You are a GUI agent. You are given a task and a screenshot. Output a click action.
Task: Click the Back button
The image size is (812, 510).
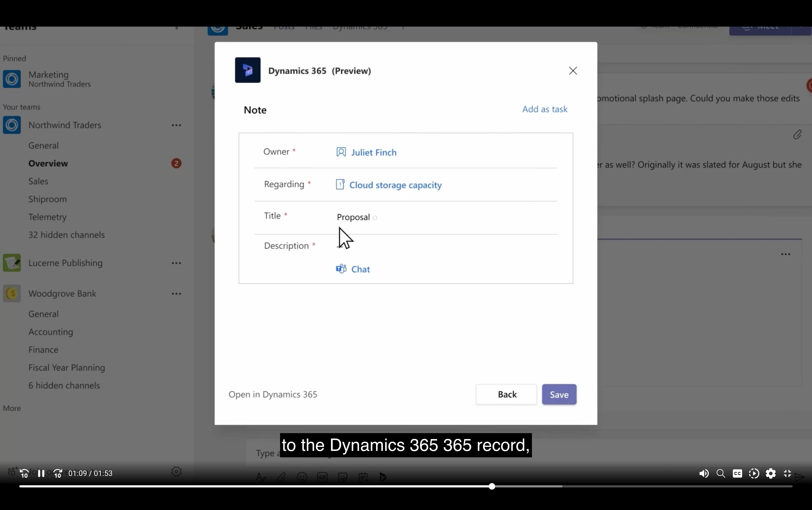506,394
